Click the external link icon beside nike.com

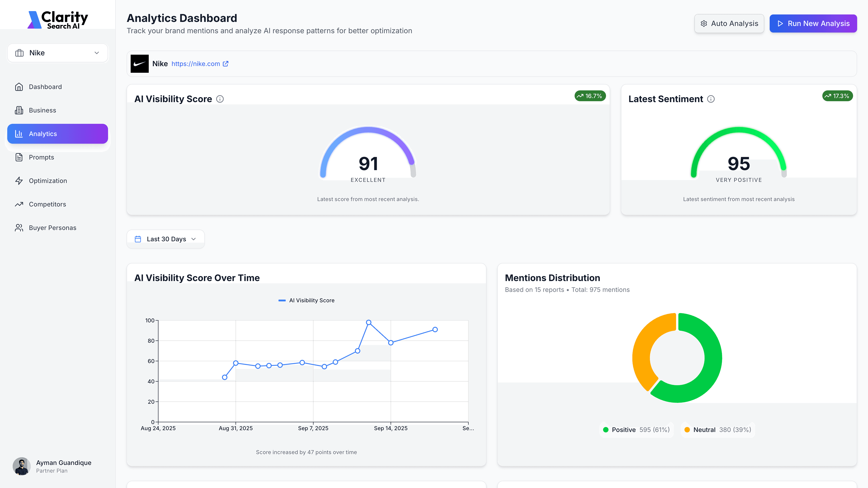pyautogui.click(x=226, y=64)
